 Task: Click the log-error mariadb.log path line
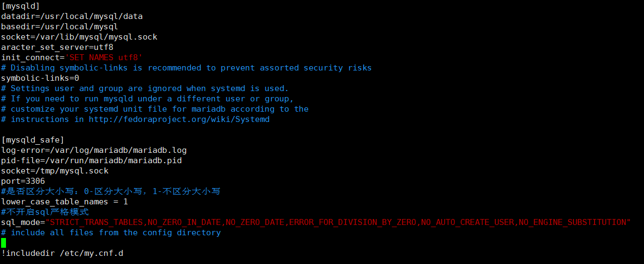[x=94, y=150]
